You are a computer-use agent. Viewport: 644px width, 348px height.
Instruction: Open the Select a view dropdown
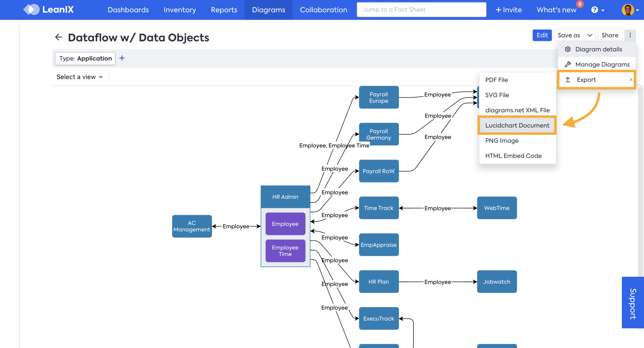[x=79, y=77]
